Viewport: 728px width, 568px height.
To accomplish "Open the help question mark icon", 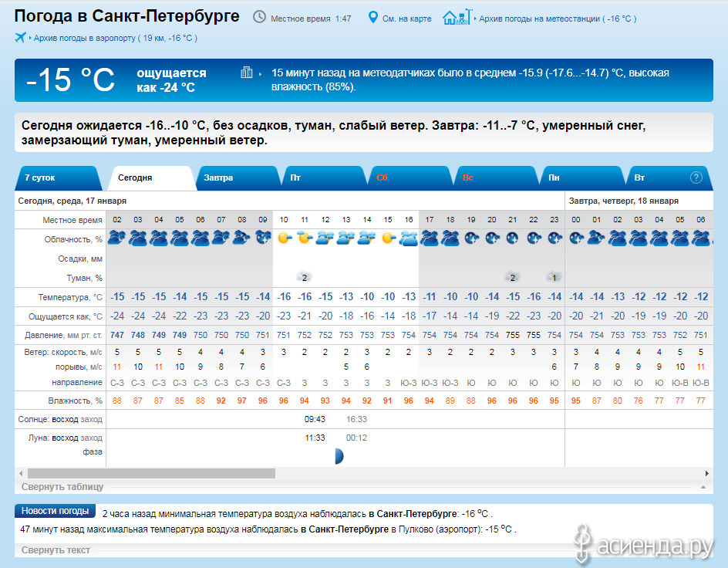I will coord(696,177).
